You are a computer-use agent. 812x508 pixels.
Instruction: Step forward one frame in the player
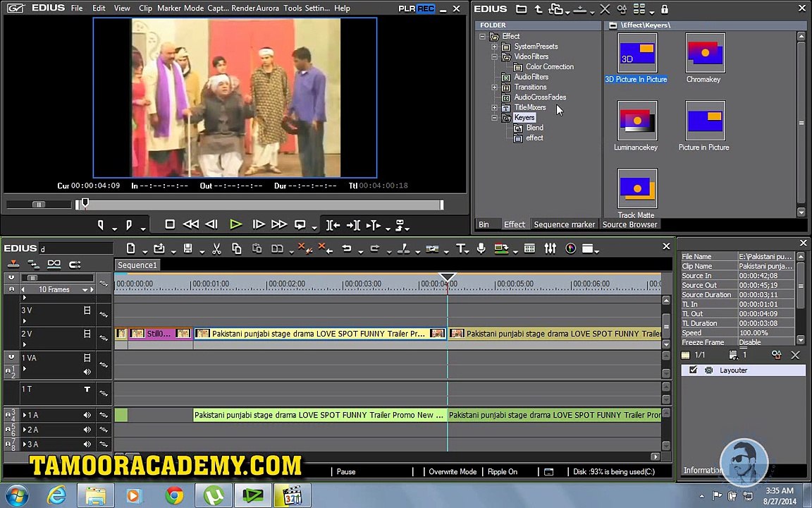coord(259,224)
